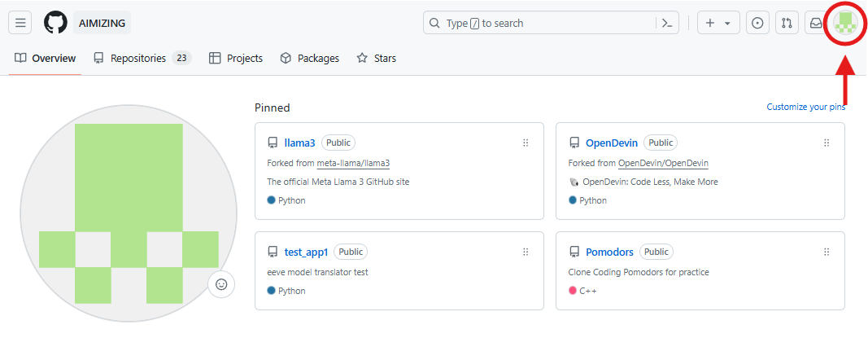Open the user avatar menu
Screen dimensions: 868x338
tap(846, 23)
